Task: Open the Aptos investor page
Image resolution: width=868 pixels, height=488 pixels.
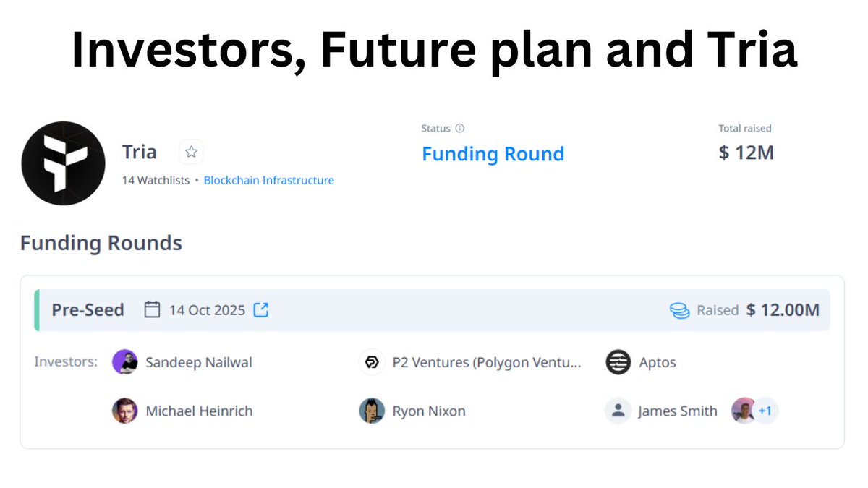Action: [658, 362]
